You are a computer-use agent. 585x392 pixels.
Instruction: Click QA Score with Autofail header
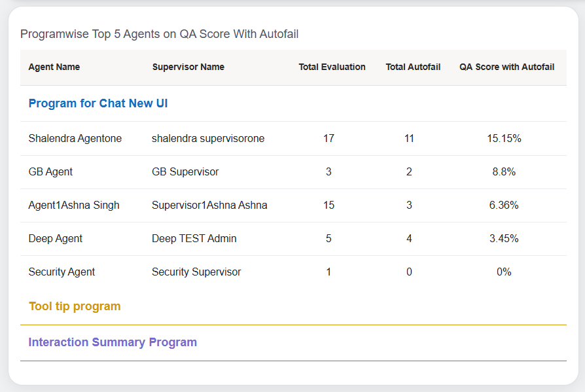pyautogui.click(x=506, y=67)
